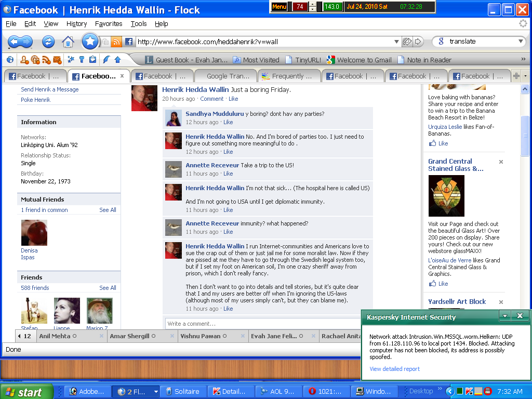
Task: Go to the Home page icon
Action: pyautogui.click(x=68, y=42)
